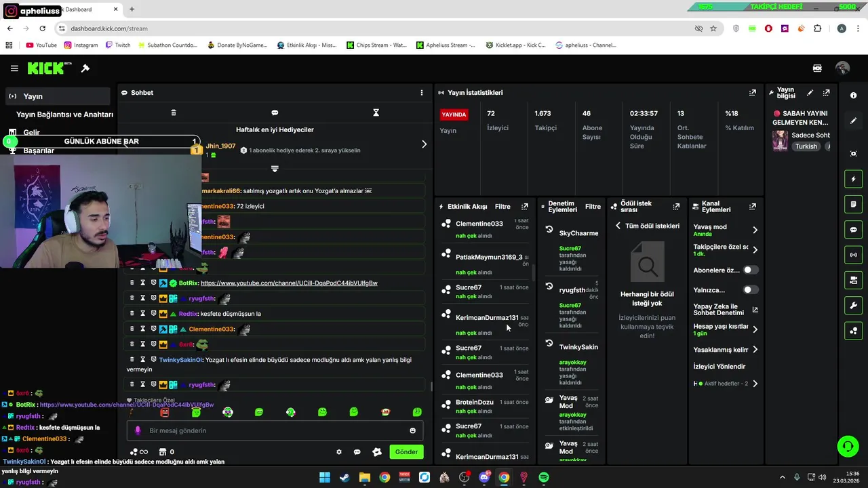Click the chat bubble icon in right sidebar
This screenshot has height=488, width=868.
pos(853,230)
